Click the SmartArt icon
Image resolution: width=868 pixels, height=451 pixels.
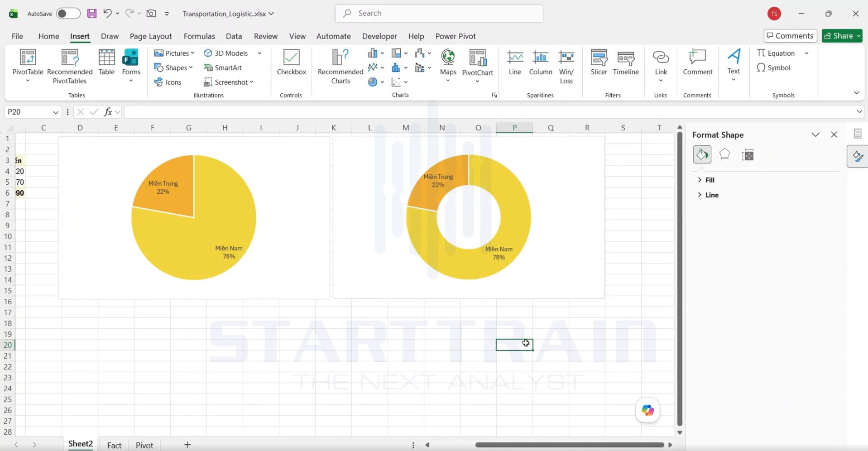(223, 67)
